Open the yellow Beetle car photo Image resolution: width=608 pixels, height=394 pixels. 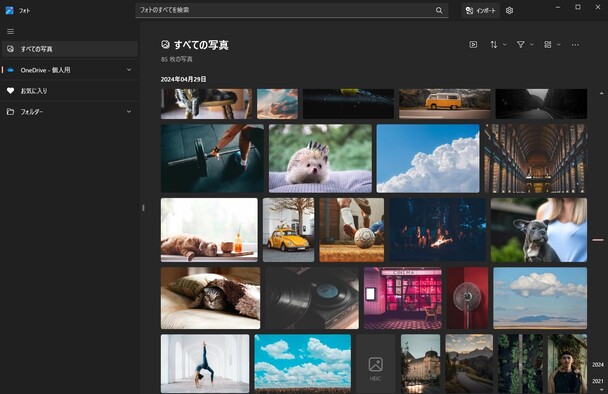[288, 230]
